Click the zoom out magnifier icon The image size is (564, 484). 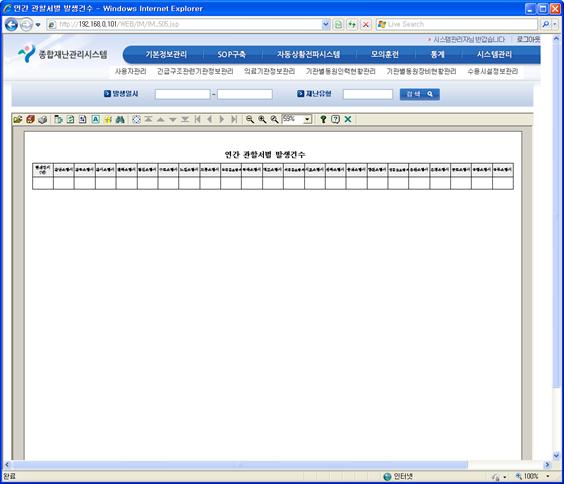point(250,119)
